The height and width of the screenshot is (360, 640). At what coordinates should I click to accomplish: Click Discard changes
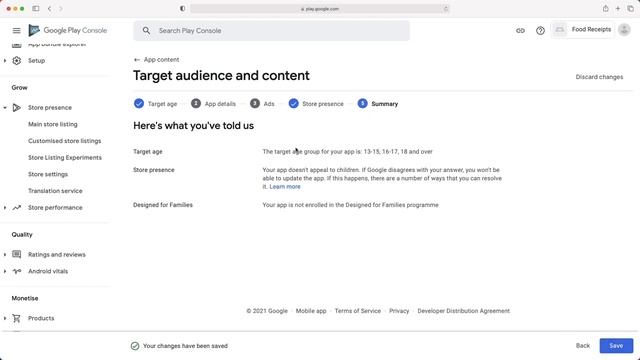pos(599,77)
